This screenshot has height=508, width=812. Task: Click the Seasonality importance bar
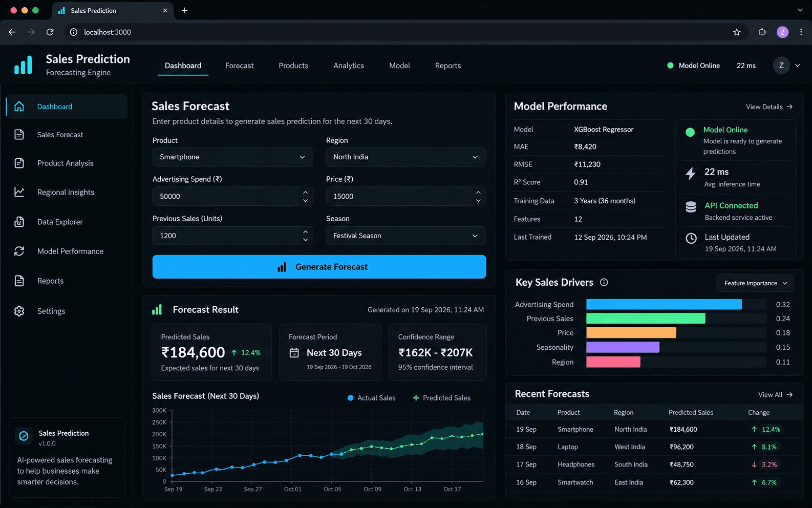623,347
